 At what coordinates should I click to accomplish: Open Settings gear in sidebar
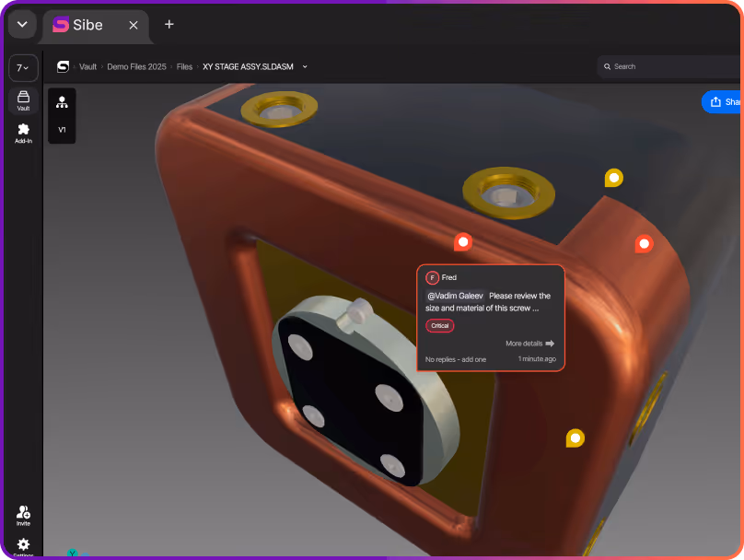23,546
